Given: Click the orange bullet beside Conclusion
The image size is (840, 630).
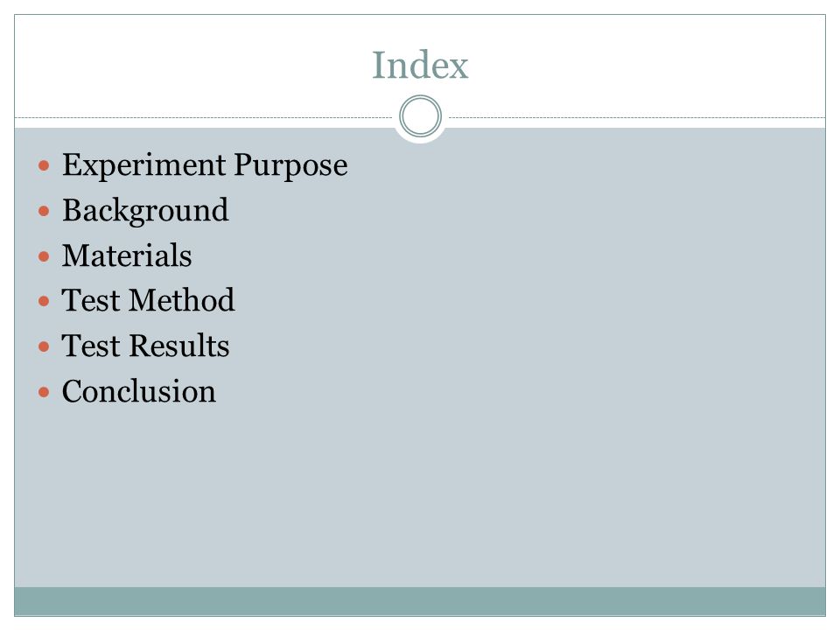Looking at the screenshot, I should [x=44, y=393].
